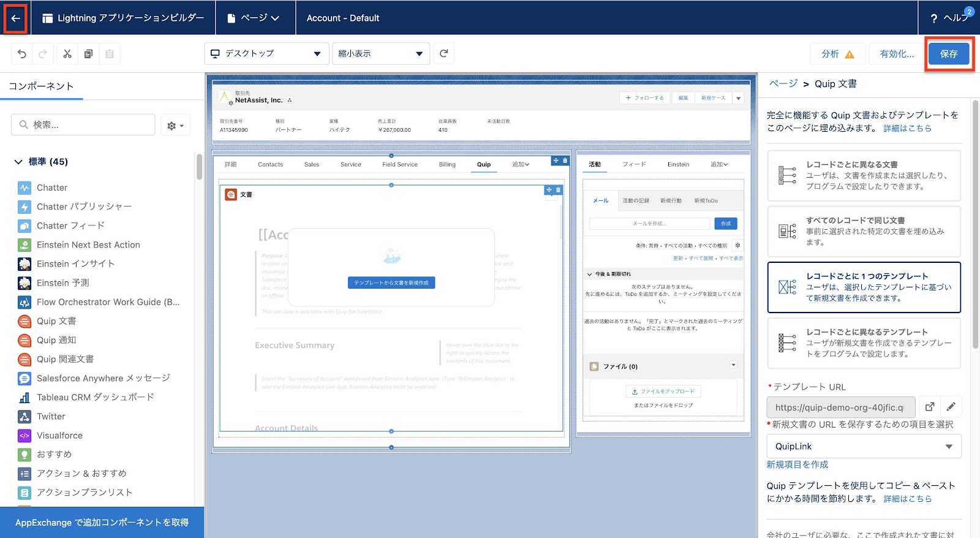Screen dimensions: 980x538
Task: Open the デスクトップ device dropdown
Action: point(266,53)
